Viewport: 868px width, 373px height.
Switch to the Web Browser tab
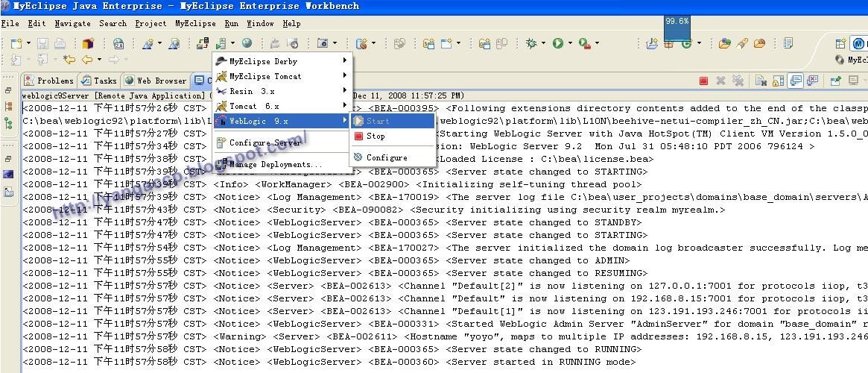coord(155,81)
